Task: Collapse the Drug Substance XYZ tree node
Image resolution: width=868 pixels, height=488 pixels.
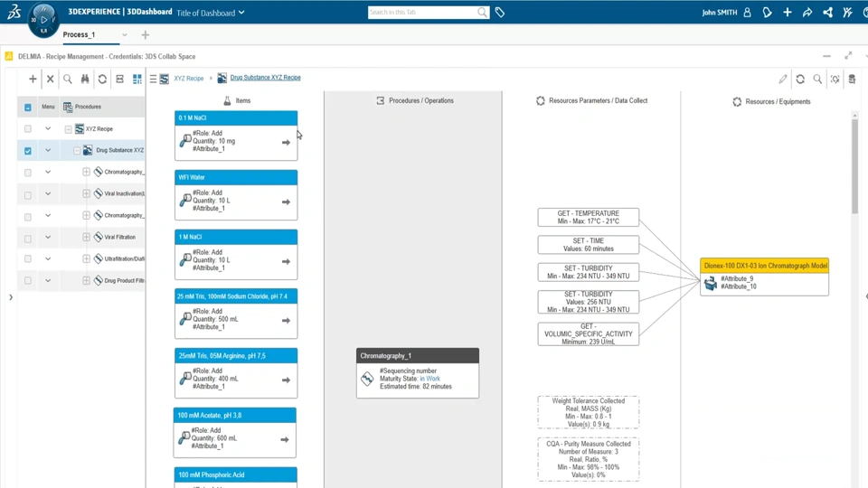Action: pyautogui.click(x=77, y=151)
